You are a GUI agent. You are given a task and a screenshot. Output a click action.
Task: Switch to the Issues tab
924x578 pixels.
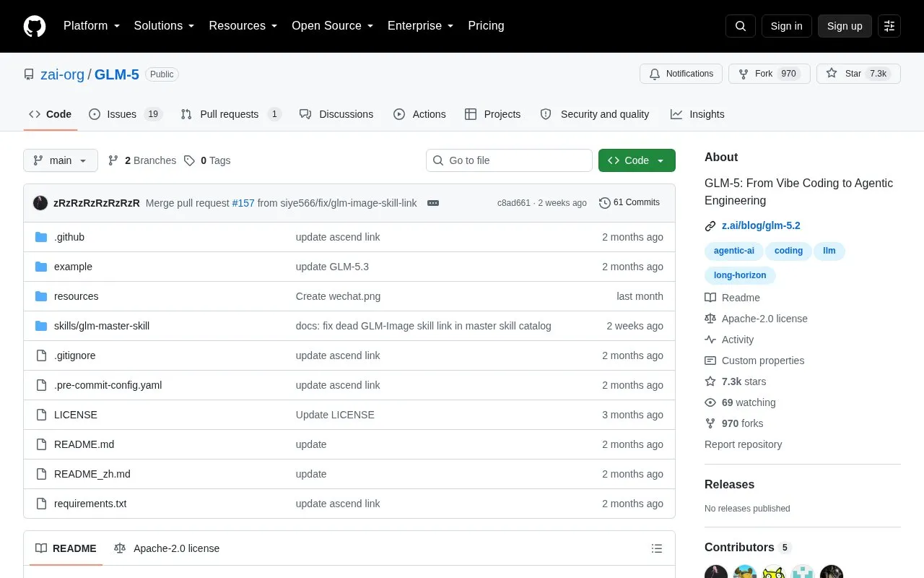pos(126,114)
